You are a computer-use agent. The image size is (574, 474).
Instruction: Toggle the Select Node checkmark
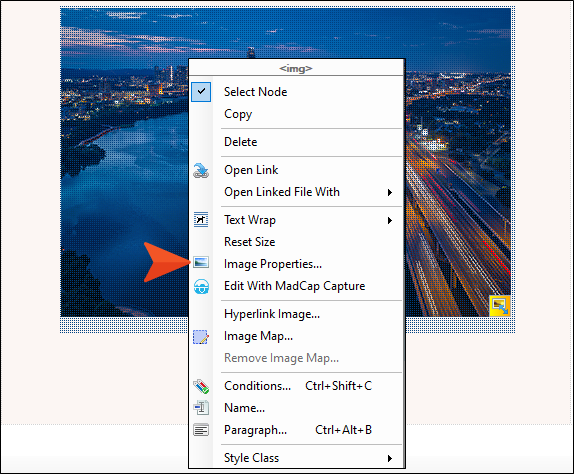coord(201,92)
